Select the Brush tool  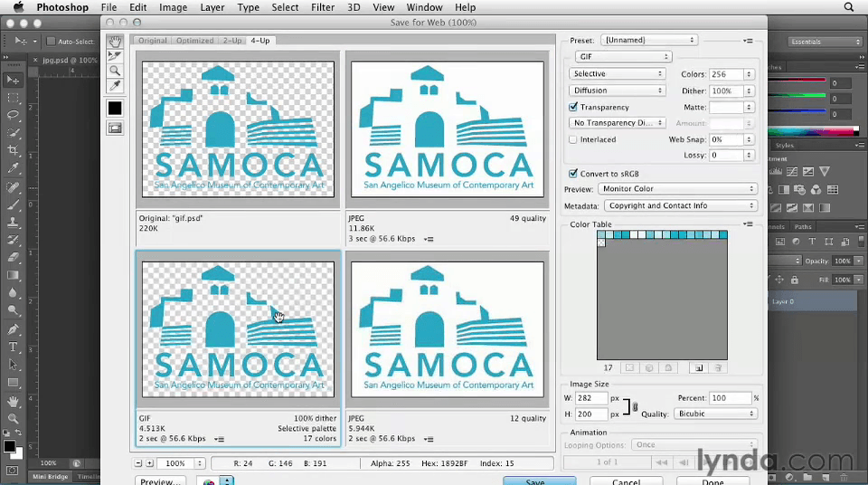[x=13, y=205]
